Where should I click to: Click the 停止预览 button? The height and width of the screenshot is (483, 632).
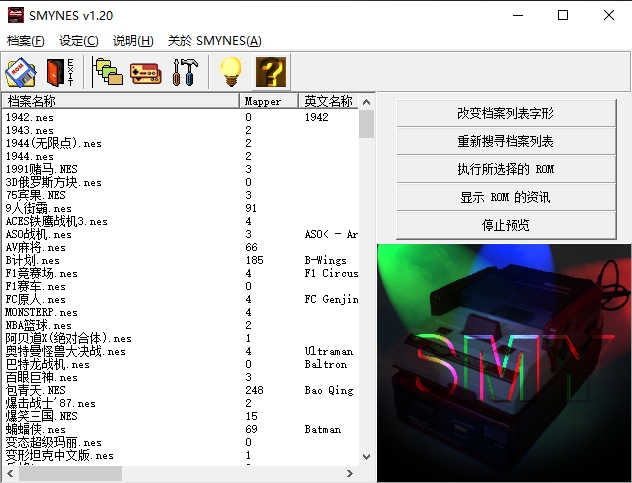pyautogui.click(x=505, y=226)
